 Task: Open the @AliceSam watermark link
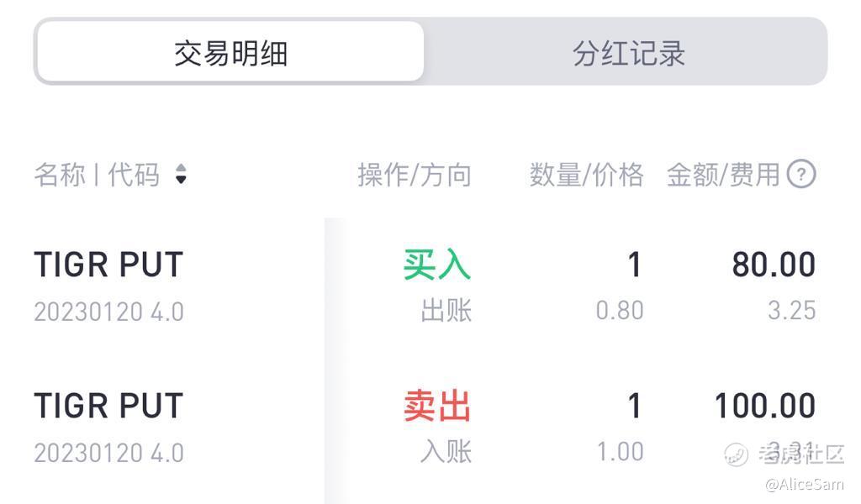[804, 485]
